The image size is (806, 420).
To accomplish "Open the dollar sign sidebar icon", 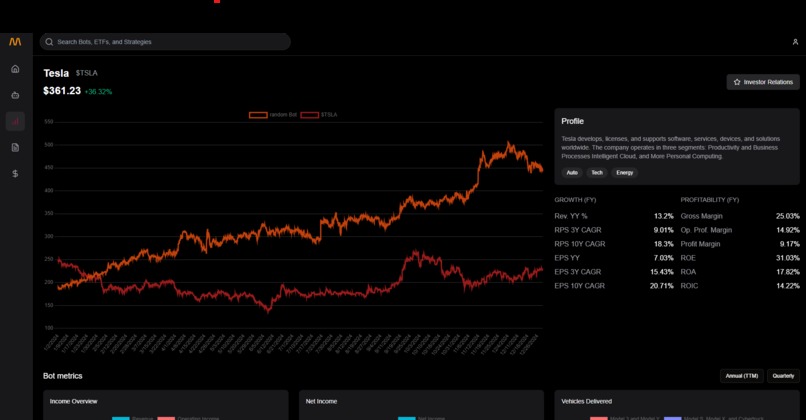I will click(15, 174).
